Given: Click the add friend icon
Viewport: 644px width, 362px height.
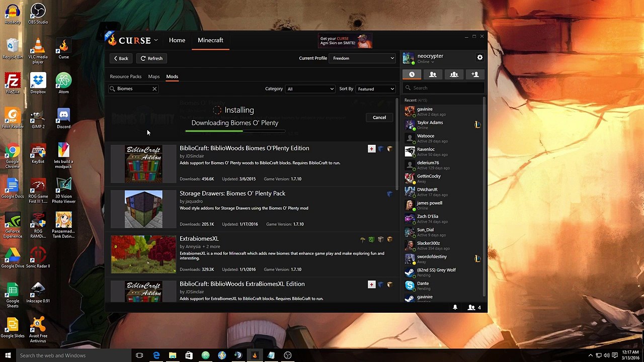Looking at the screenshot, I should click(x=475, y=74).
